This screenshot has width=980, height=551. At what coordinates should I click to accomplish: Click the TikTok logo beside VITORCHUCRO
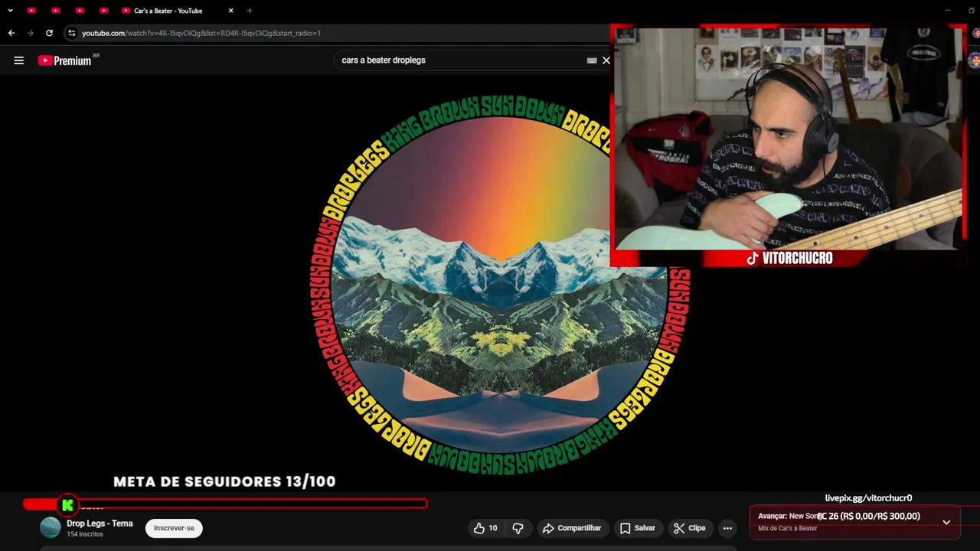[752, 259]
